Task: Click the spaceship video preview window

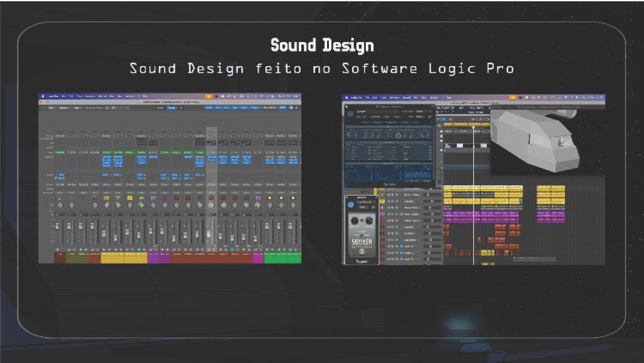Action: [x=548, y=142]
